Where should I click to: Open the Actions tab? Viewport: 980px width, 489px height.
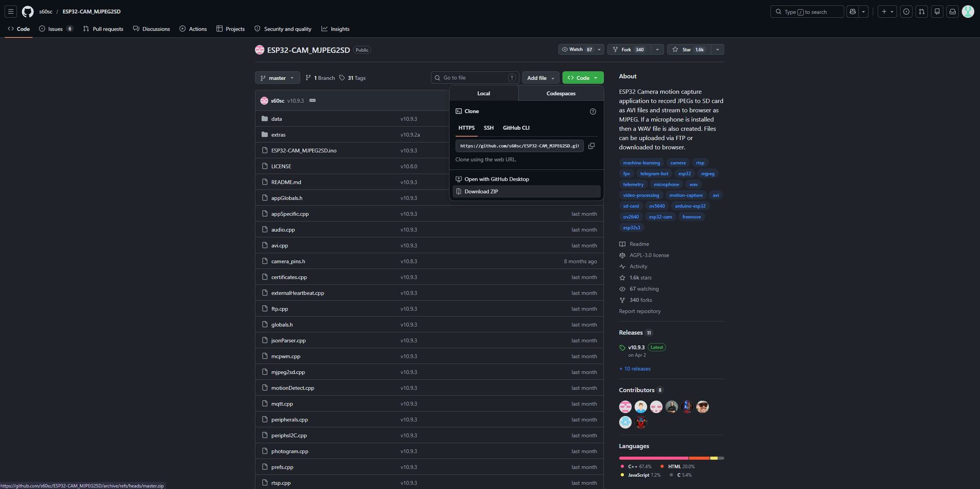pos(193,29)
